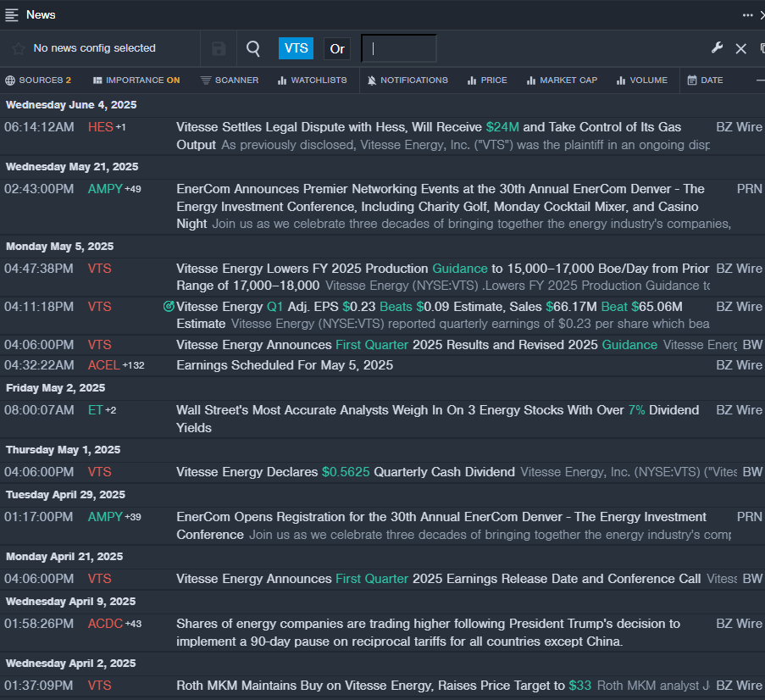Screen dimensions: 765x700
Task: Open EnerCom Opens Registration headline
Action: tap(441, 525)
